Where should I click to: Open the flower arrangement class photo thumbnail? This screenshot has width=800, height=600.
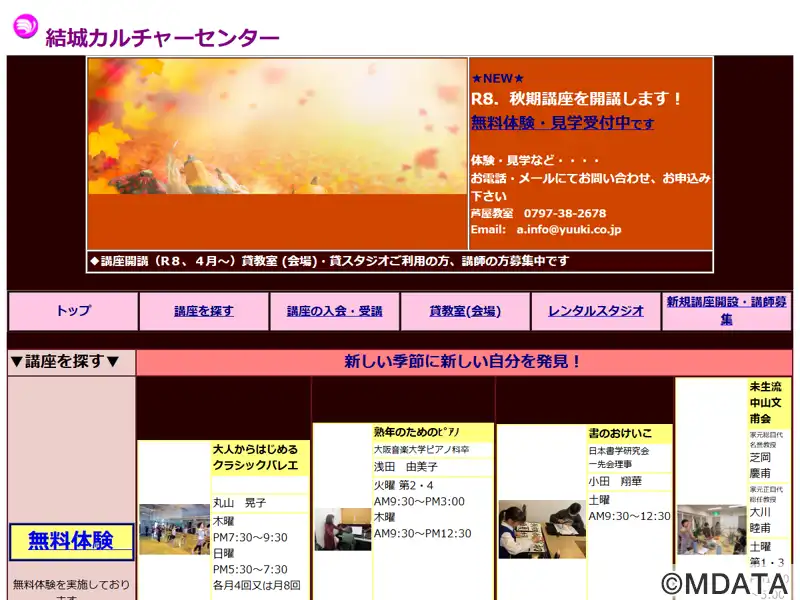711,530
